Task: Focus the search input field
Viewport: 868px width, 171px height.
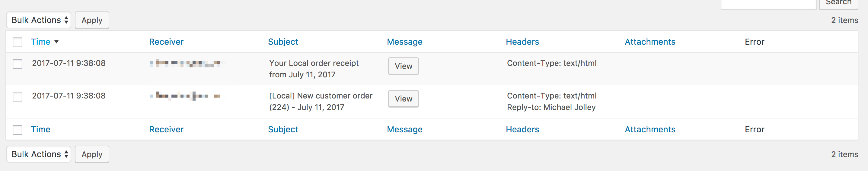Action: [x=768, y=4]
